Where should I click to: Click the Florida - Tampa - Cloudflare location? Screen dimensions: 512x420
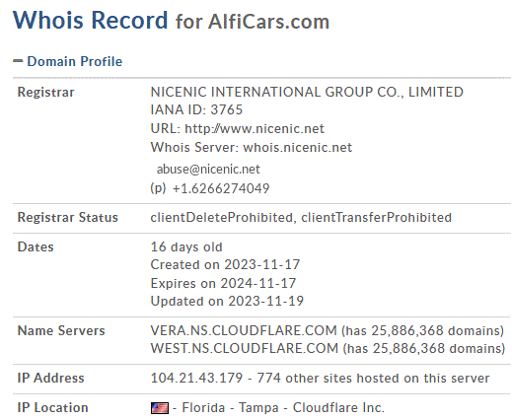283,407
